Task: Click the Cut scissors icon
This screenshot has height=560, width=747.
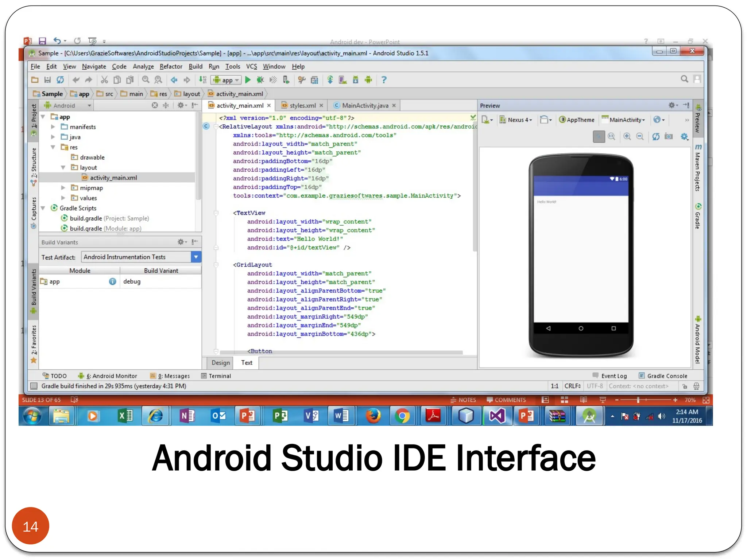Action: point(104,80)
